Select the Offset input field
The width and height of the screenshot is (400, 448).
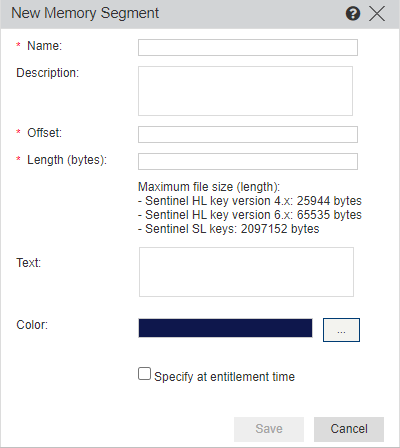[x=248, y=134]
